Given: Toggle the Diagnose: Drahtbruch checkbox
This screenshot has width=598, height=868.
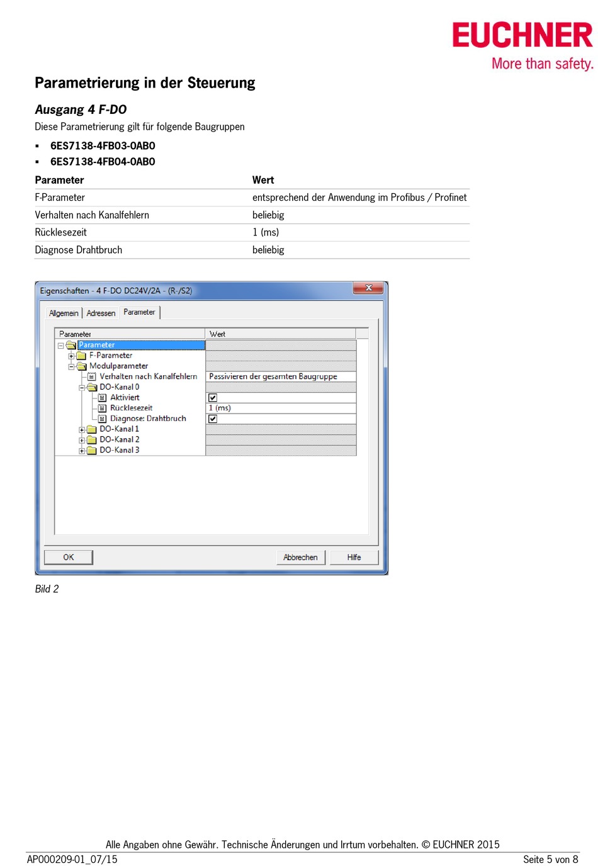Looking at the screenshot, I should 213,419.
